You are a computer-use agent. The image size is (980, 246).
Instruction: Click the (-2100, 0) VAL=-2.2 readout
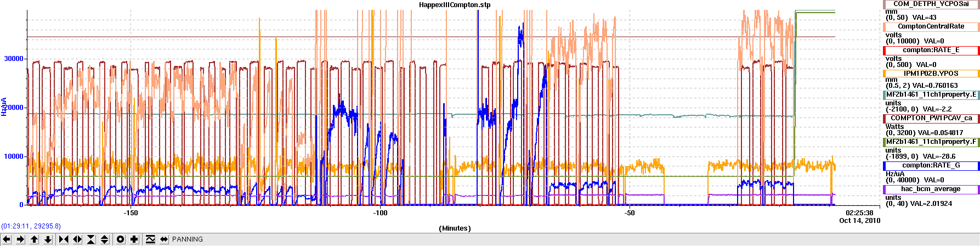click(919, 109)
